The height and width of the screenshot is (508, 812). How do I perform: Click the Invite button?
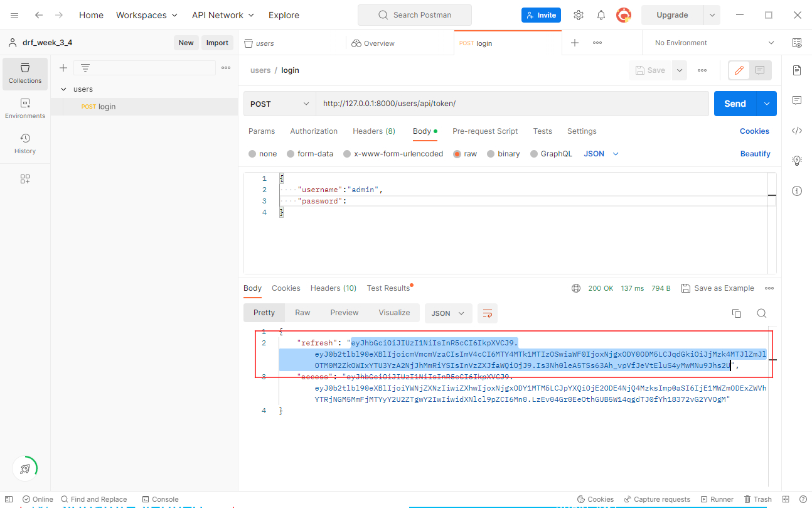pos(541,15)
